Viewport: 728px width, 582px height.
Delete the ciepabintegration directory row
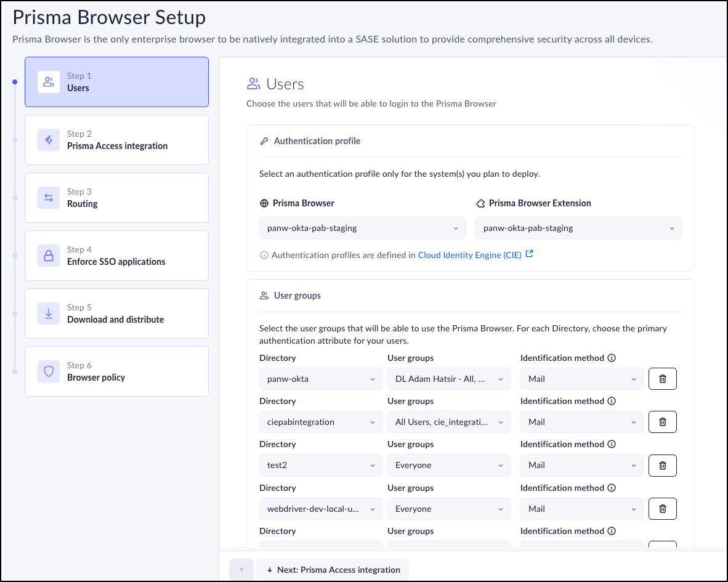pos(662,422)
